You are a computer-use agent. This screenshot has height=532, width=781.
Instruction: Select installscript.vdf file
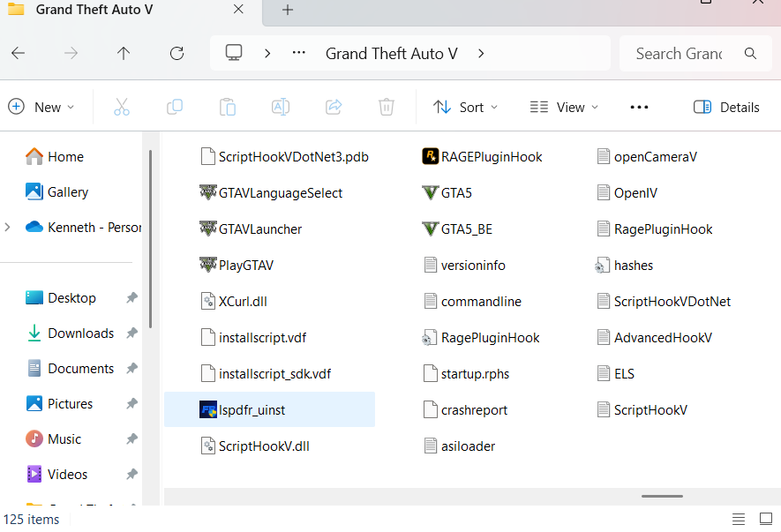253,338
